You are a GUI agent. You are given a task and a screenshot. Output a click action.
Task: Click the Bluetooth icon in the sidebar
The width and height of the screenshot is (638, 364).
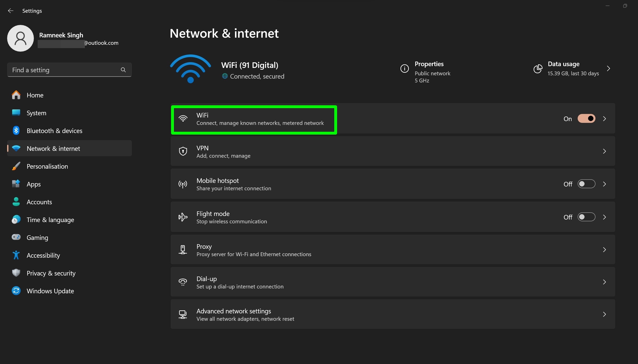(x=16, y=130)
